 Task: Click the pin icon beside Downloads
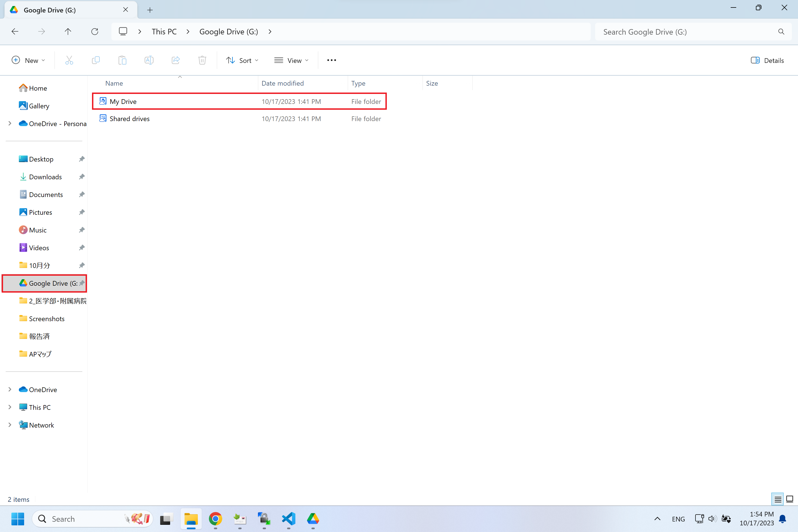(x=81, y=177)
